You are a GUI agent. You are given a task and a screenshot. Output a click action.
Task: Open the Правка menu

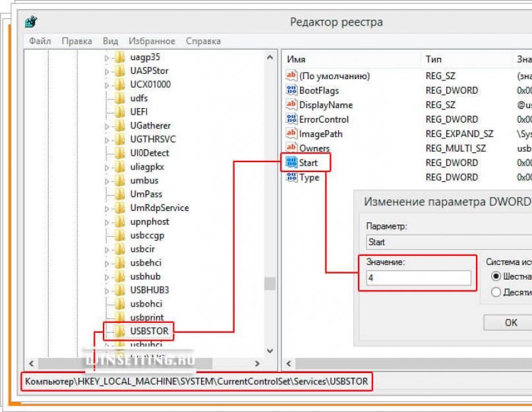[76, 41]
